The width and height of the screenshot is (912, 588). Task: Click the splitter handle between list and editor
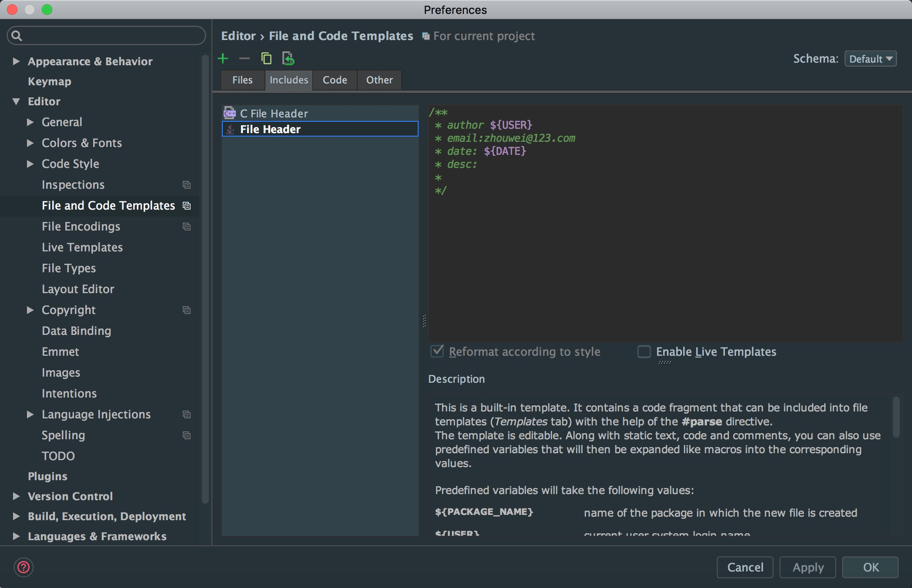(424, 321)
